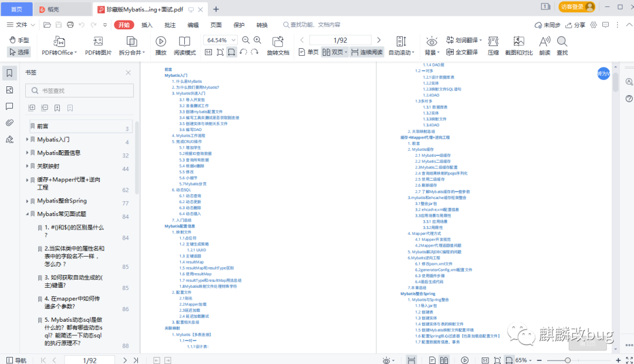Switch to the 转换 ribbon tab
The image size is (634, 364).
pyautogui.click(x=262, y=25)
